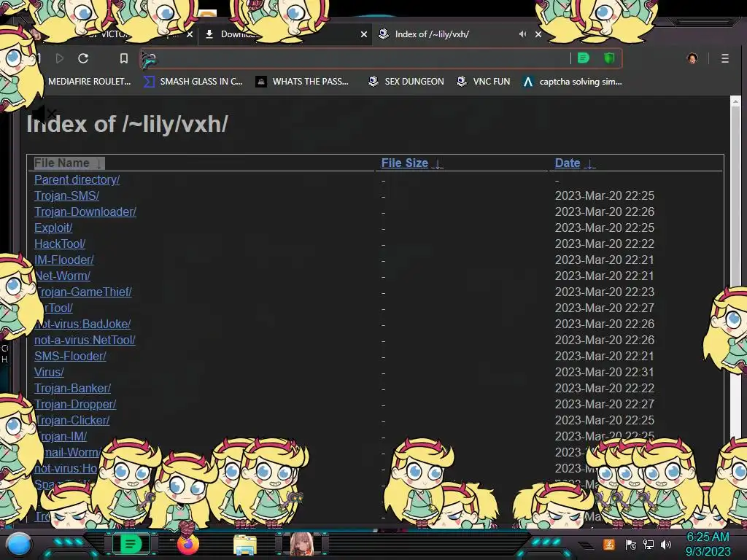The height and width of the screenshot is (560, 747).
Task: Reload the current page
Action: (83, 58)
